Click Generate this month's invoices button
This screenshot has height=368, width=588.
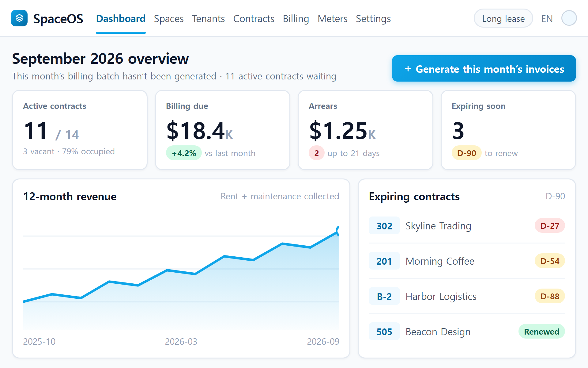click(x=484, y=68)
